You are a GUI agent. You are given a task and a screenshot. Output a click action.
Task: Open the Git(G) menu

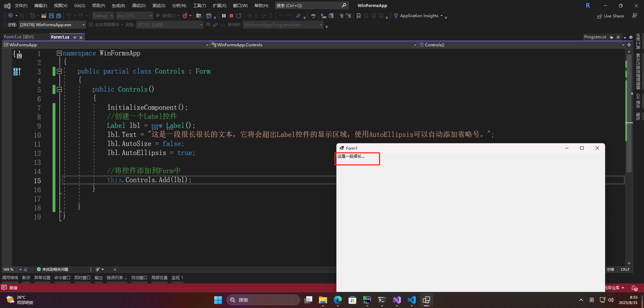coord(80,5)
